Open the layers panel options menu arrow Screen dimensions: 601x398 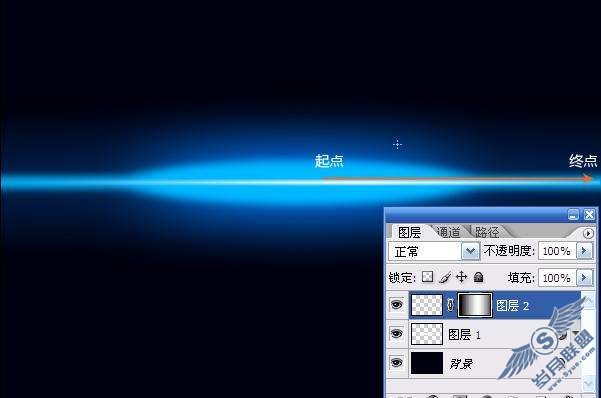[x=588, y=233]
